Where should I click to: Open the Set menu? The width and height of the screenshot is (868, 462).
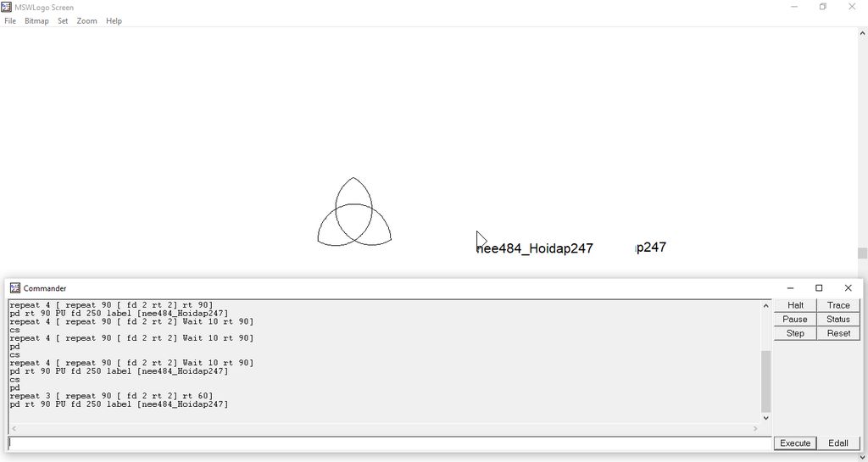[63, 21]
